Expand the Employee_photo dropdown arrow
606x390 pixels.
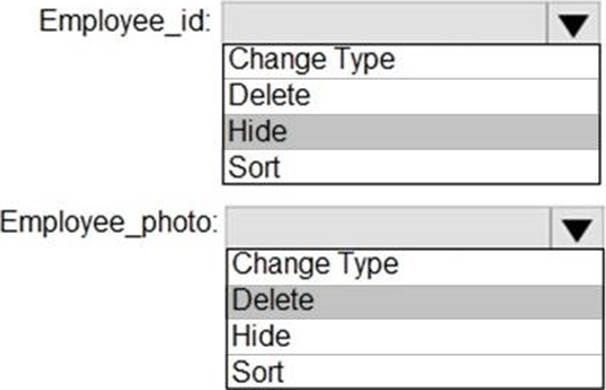coord(577,228)
